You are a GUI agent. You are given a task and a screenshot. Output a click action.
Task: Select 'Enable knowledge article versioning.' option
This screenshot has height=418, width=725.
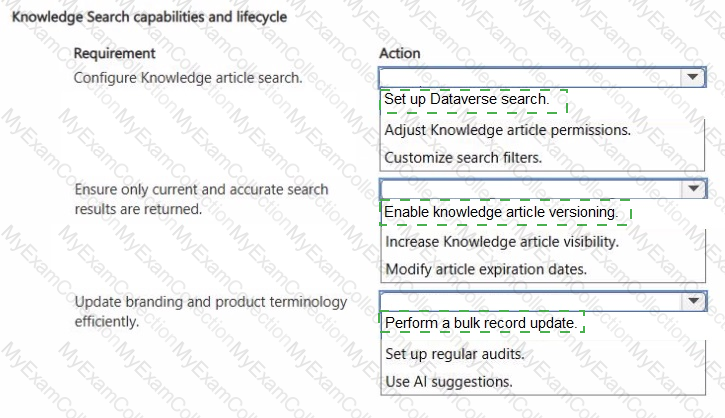(501, 212)
